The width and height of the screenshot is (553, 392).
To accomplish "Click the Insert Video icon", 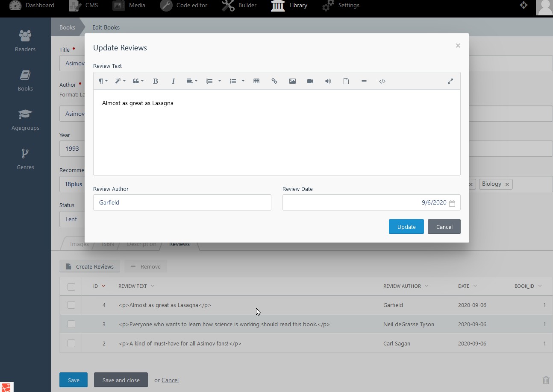I will coord(310,81).
